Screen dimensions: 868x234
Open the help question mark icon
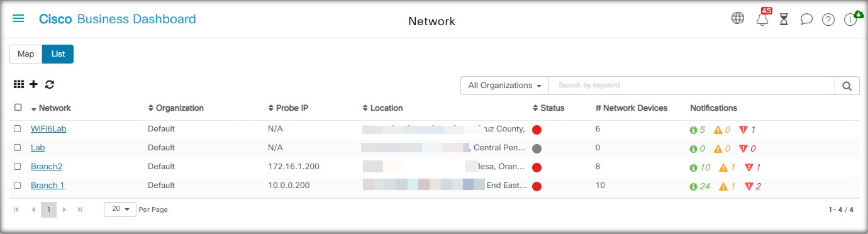[828, 19]
